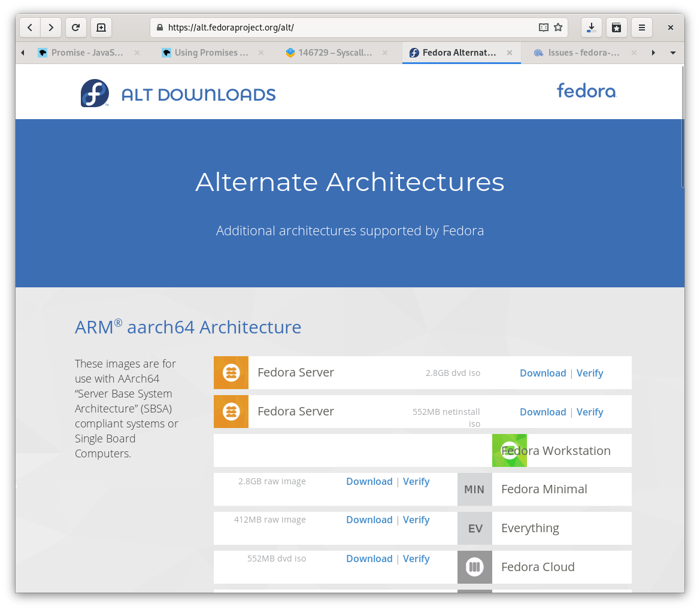The image size is (700, 610).
Task: Verify Fedora Server 2.8GB dvd iso
Action: (x=590, y=373)
